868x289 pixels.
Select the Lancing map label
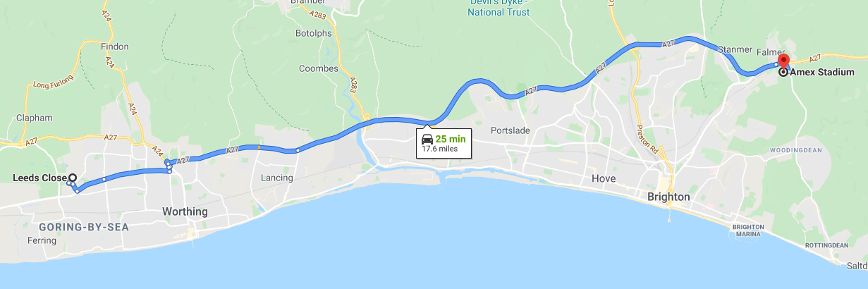click(x=276, y=178)
